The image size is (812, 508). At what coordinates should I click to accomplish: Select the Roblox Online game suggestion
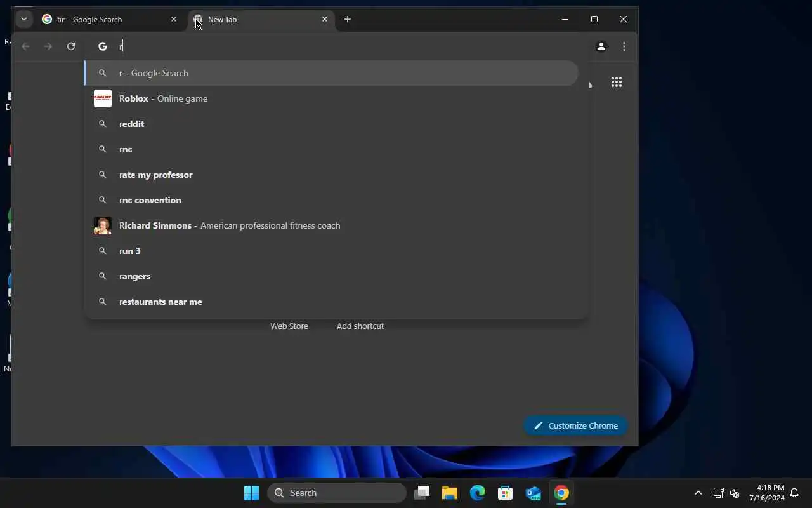tap(331, 98)
